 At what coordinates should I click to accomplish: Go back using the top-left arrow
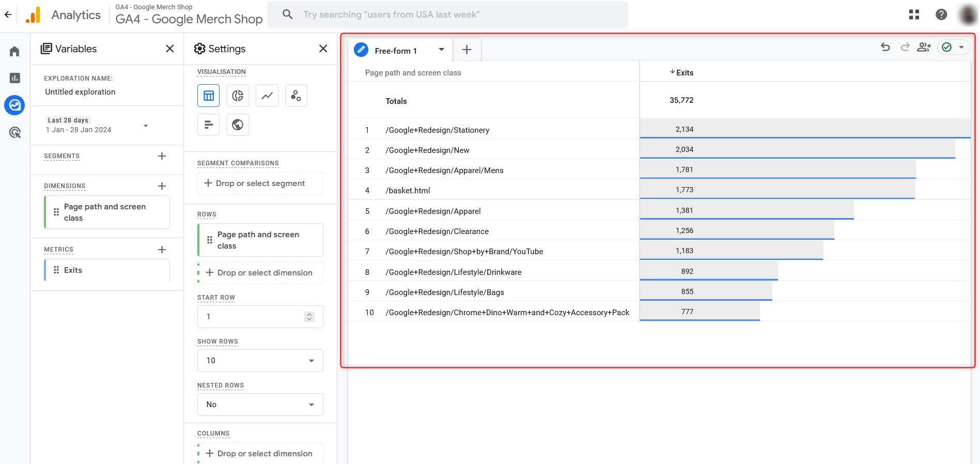(x=8, y=14)
